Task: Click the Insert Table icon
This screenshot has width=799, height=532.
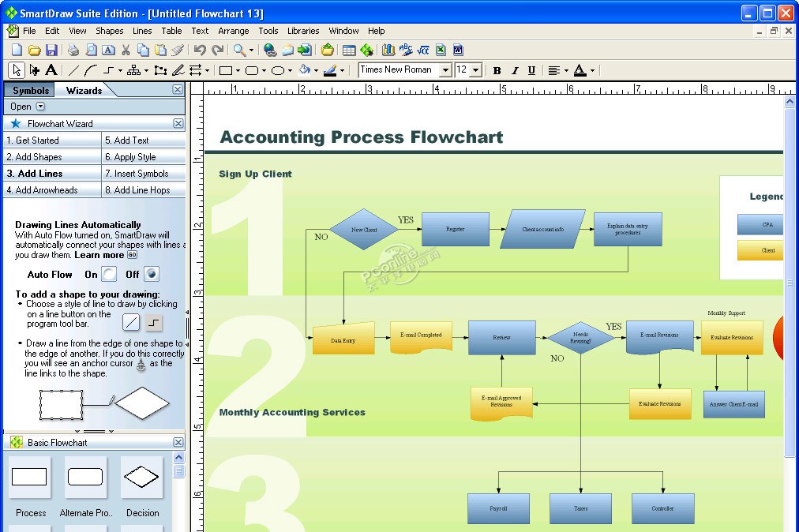Action: tap(348, 50)
